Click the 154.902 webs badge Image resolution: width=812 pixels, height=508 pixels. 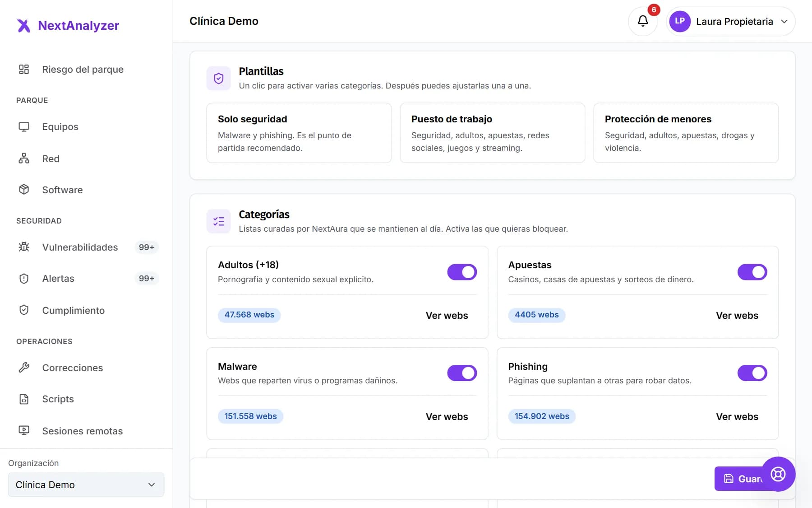[542, 416]
